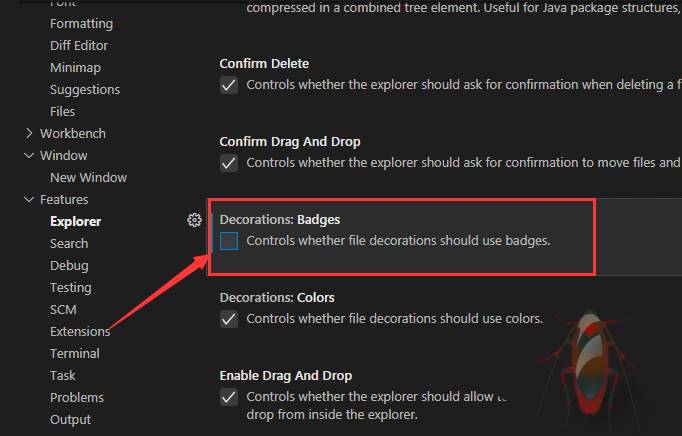
Task: Click the gear icon beside Decorations: Badges
Action: (x=195, y=221)
